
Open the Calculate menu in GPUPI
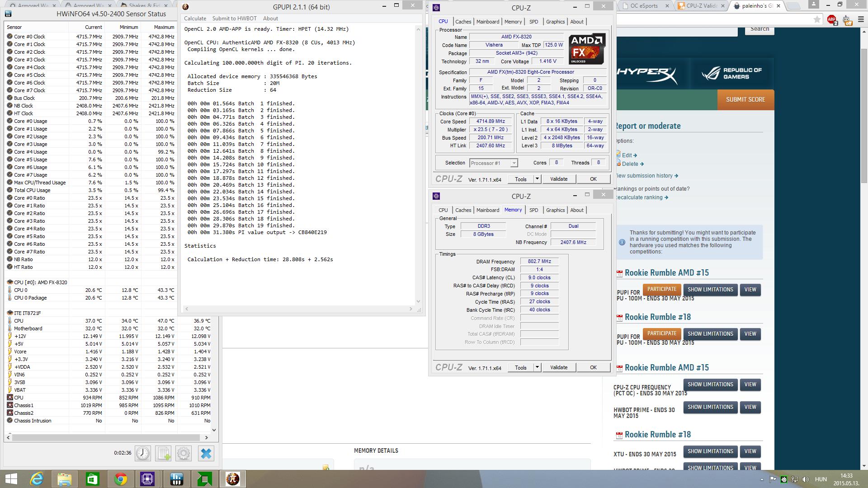[x=195, y=19]
